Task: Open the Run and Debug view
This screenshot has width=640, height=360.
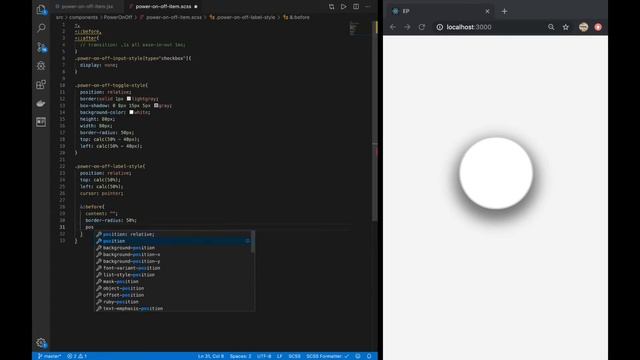Action: pos(41,66)
